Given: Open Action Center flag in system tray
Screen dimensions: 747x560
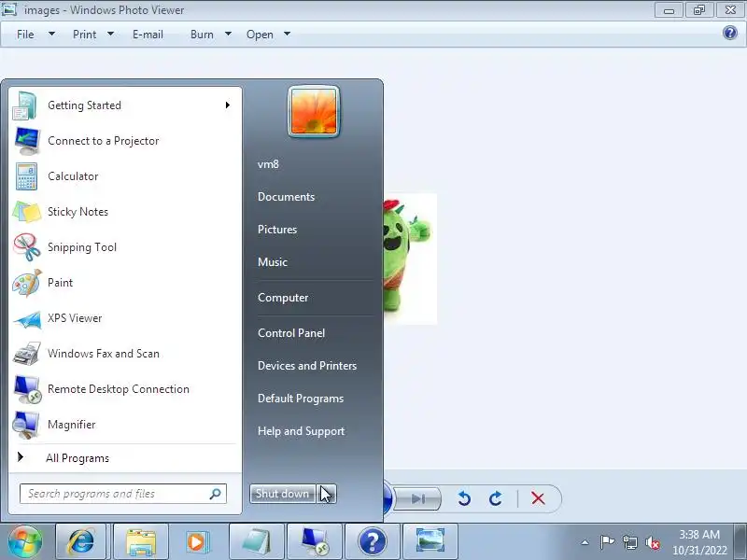Looking at the screenshot, I should pyautogui.click(x=607, y=542).
